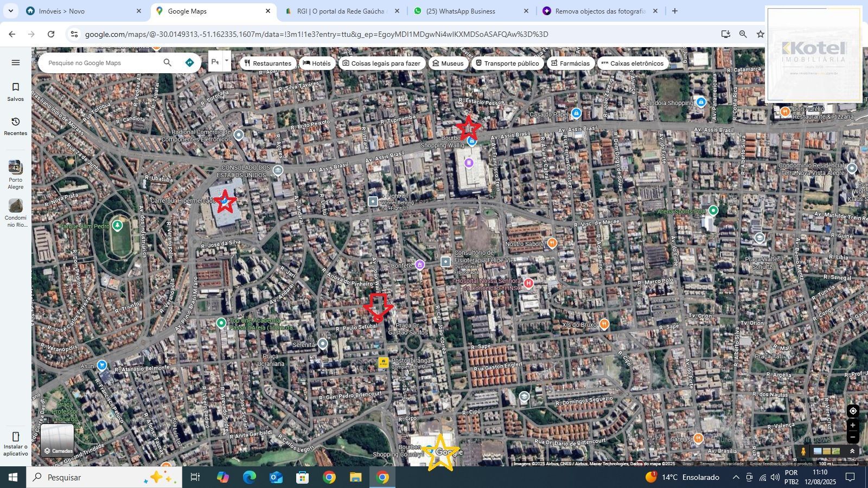868x488 pixels.
Task: Activate the Street View pegman
Action: [x=803, y=451]
